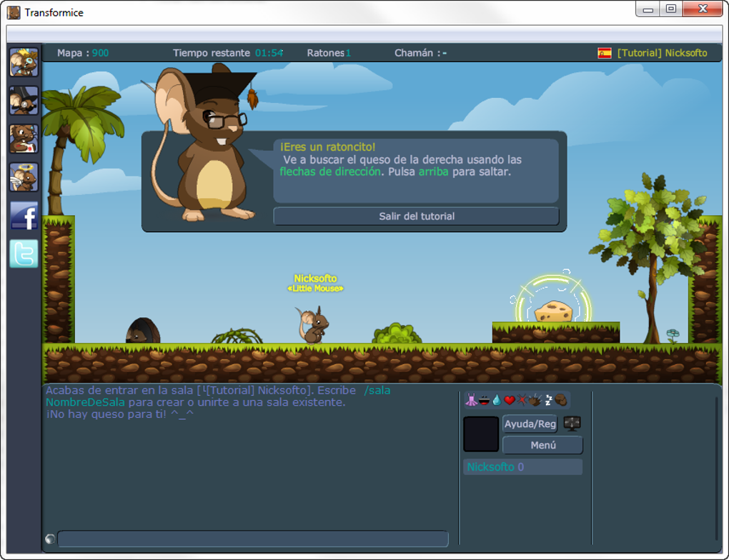
Task: Click the top-hat mouse sidebar icon
Action: [x=24, y=101]
